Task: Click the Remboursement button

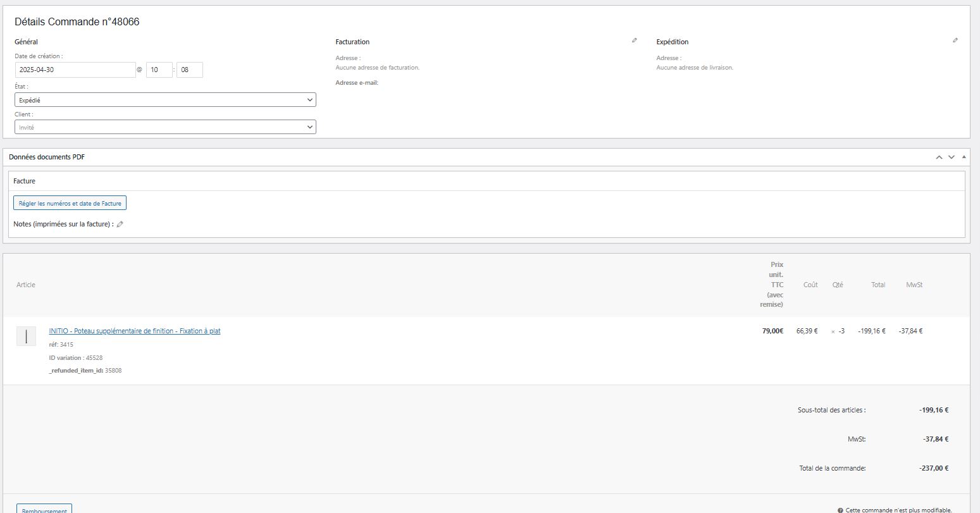Action: (x=44, y=509)
